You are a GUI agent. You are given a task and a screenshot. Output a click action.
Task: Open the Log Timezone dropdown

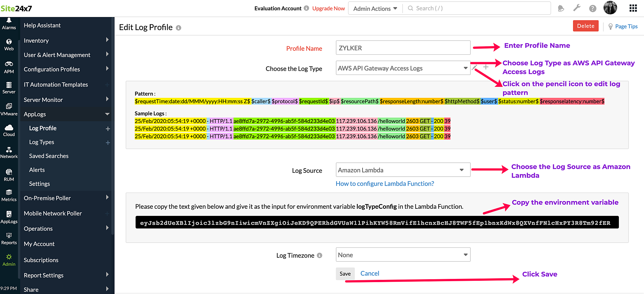403,255
